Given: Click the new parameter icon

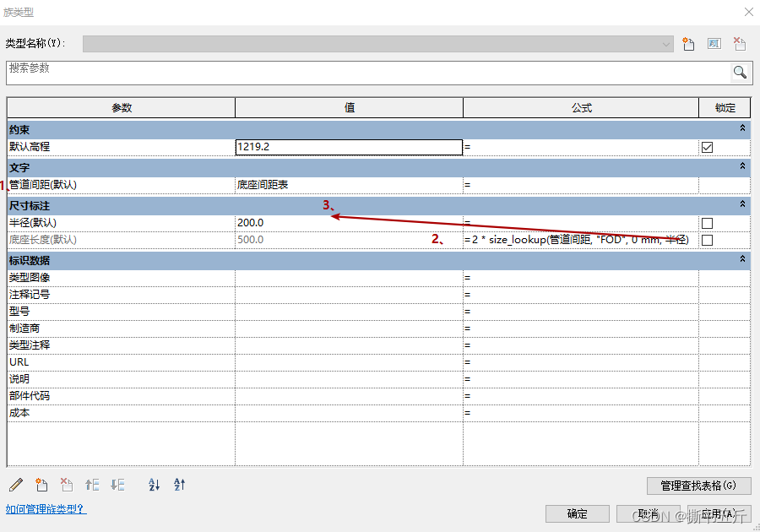Looking at the screenshot, I should 41,485.
